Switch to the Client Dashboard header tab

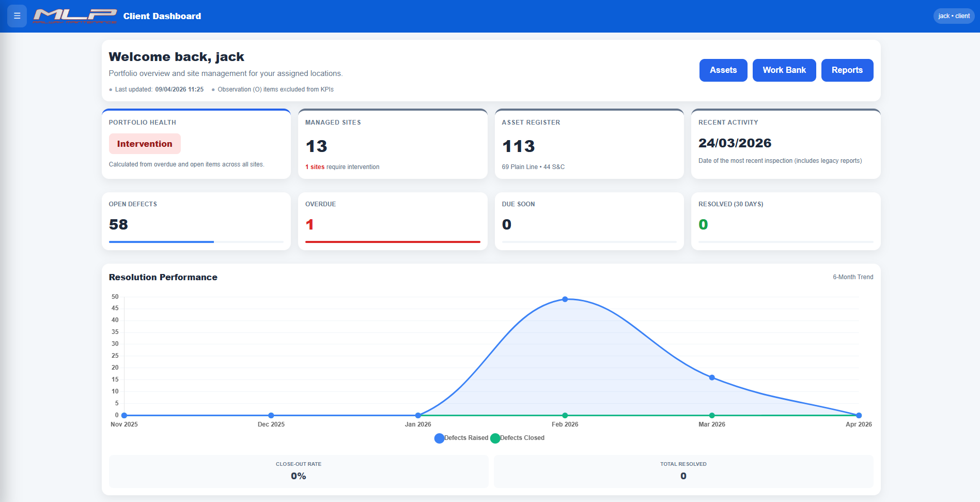point(162,16)
